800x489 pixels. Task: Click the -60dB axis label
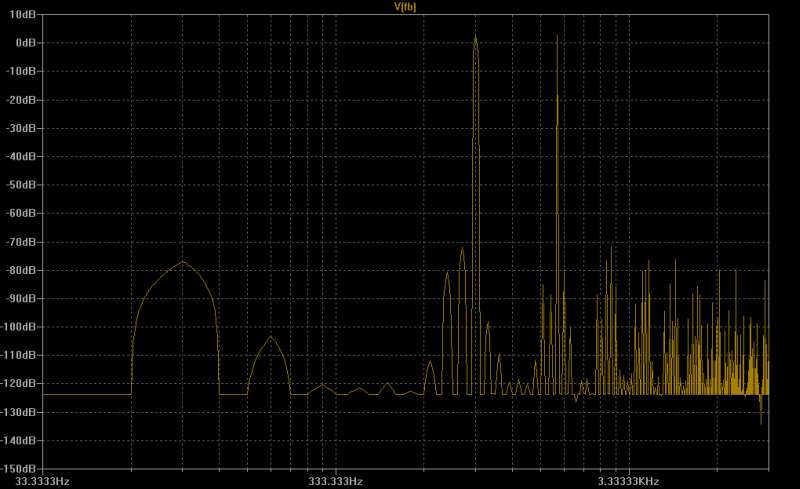pos(21,213)
